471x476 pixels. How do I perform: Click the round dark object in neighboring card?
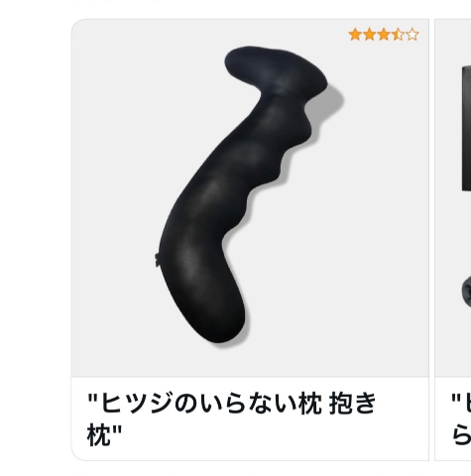pyautogui.click(x=466, y=293)
